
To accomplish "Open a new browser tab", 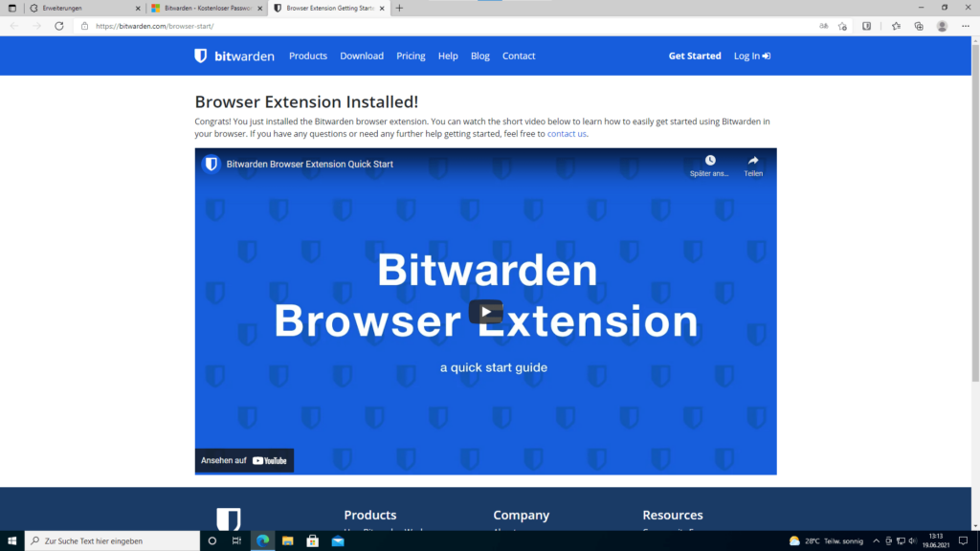I will (x=399, y=8).
